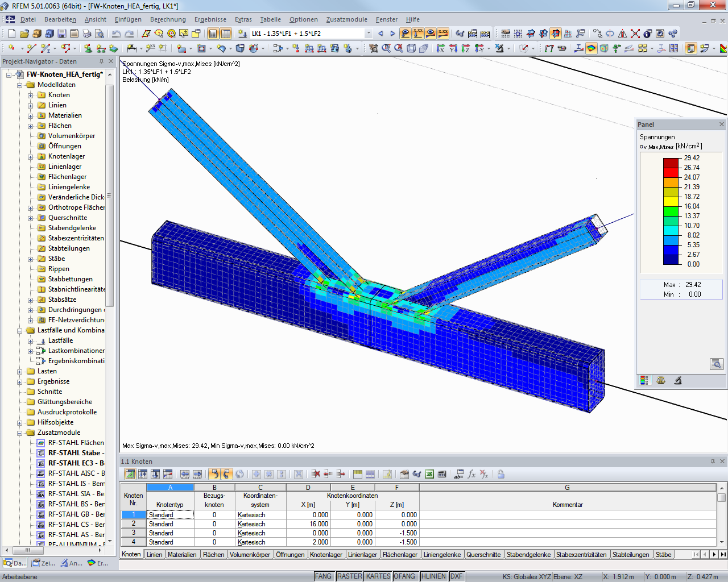Open the Printer icon to print the view

tap(86, 34)
